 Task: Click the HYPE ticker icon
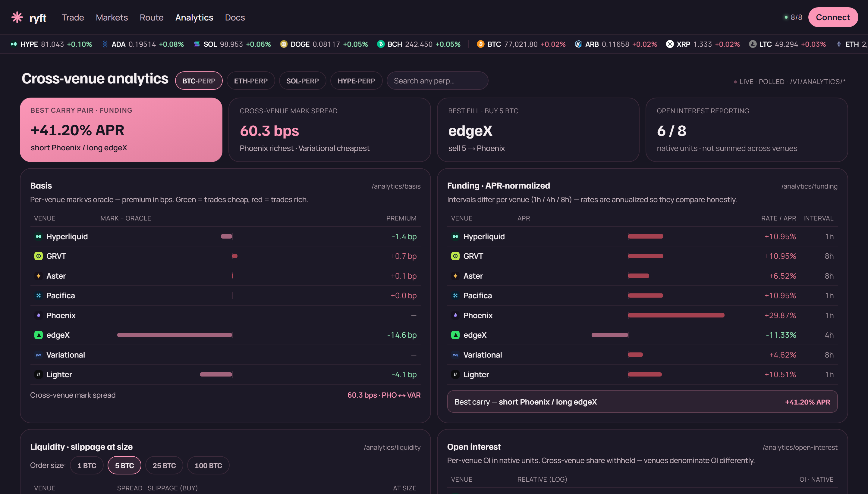[14, 44]
